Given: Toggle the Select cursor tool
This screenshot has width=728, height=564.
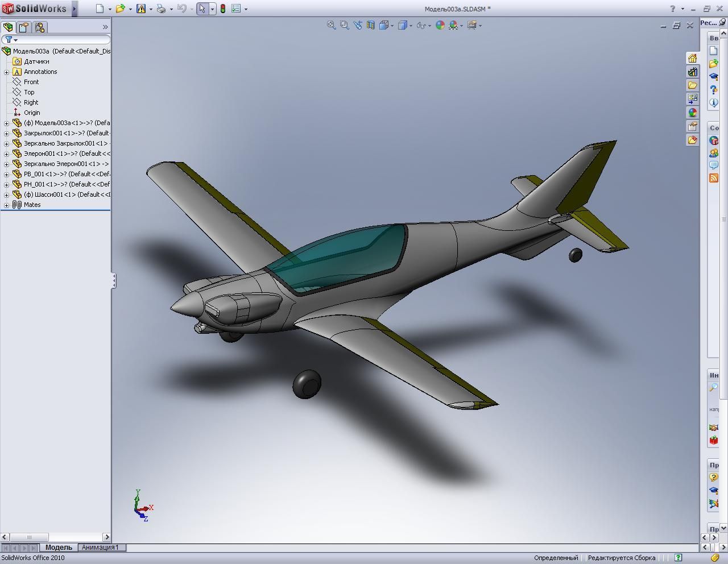Looking at the screenshot, I should (202, 9).
